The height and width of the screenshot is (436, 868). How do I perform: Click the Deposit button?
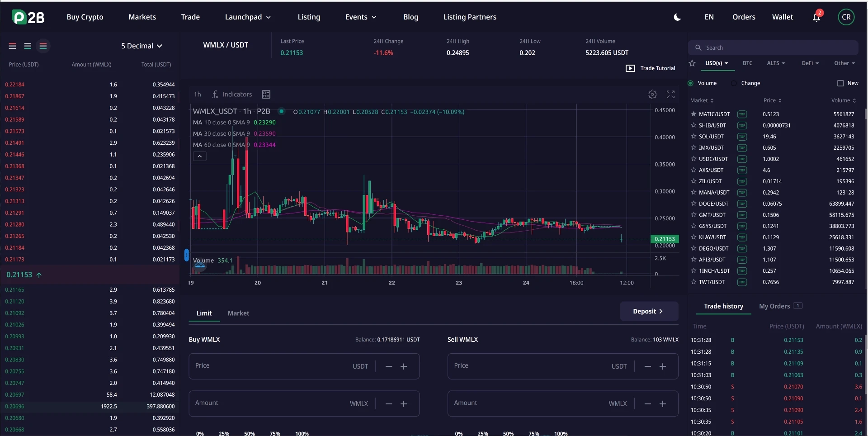[649, 311]
